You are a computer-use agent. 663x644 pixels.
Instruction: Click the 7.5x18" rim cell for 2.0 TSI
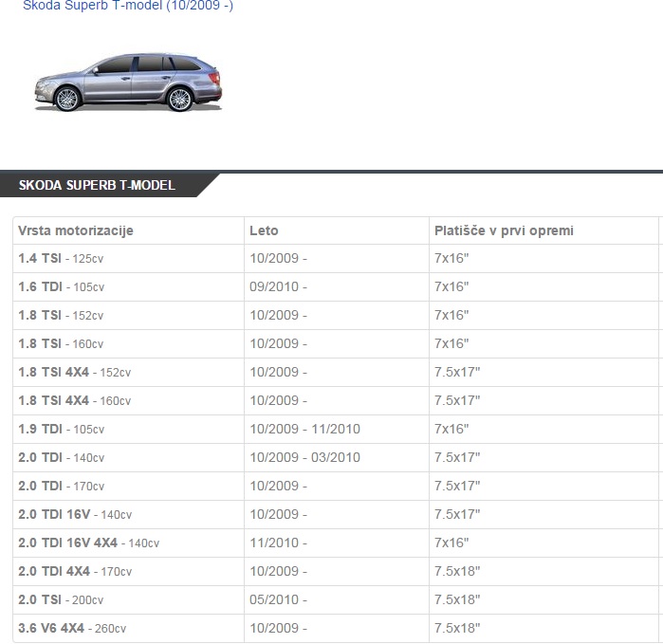(x=543, y=599)
